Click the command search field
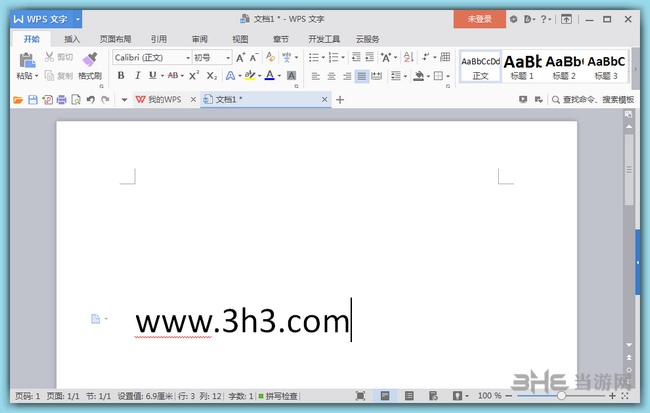This screenshot has width=650, height=413. tap(593, 100)
